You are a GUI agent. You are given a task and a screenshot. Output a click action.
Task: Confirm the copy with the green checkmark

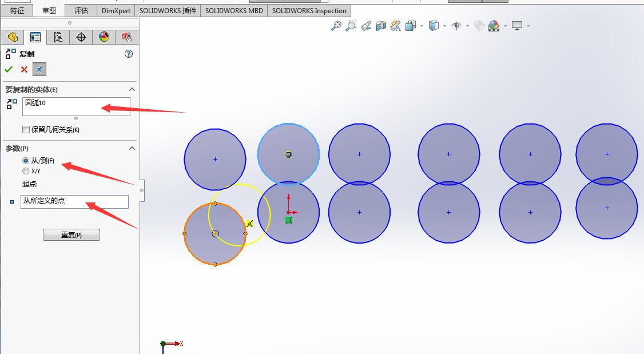tap(9, 69)
